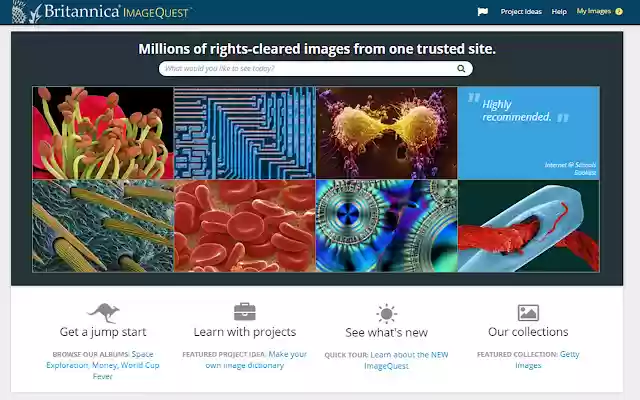Click the Learn with projects heading
This screenshot has width=640, height=400.
(245, 332)
